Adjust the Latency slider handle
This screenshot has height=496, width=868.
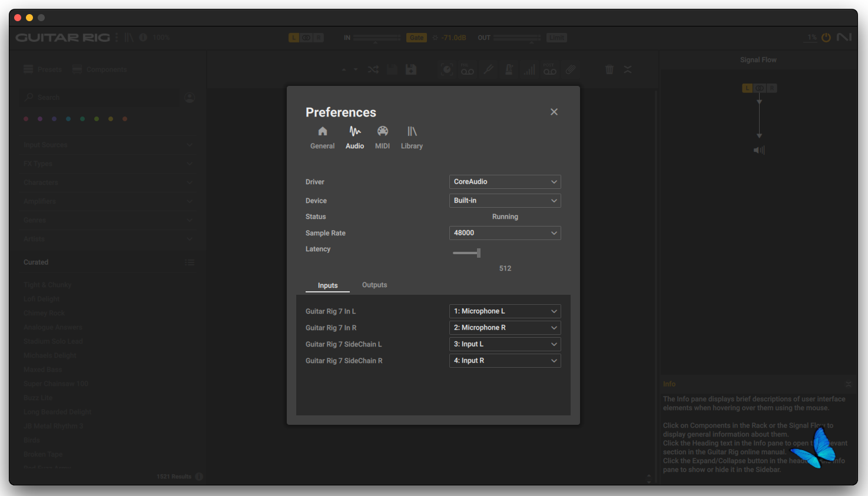click(x=479, y=253)
